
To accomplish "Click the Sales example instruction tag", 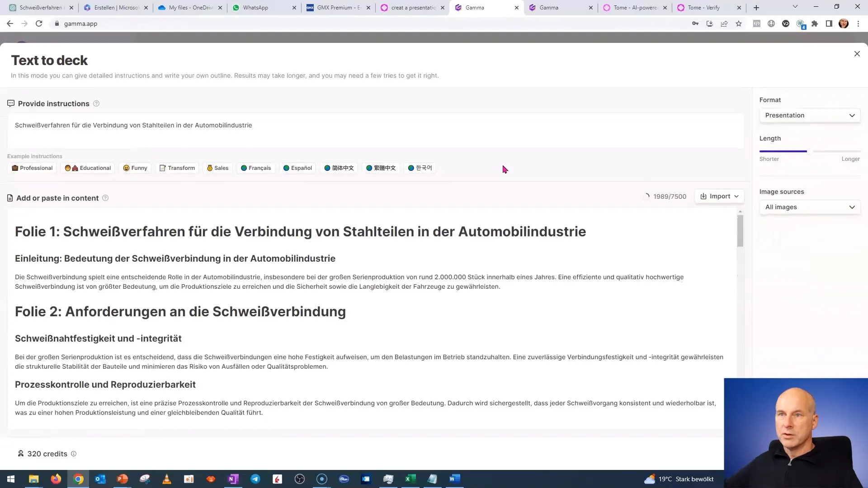I will click(221, 168).
